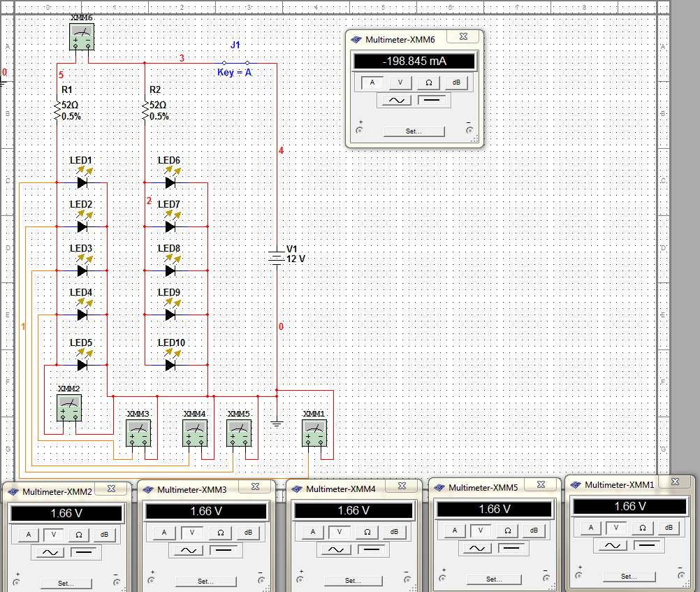The height and width of the screenshot is (592, 700).
Task: Select AC signal mode in Multimeter-XMM6
Action: [x=396, y=101]
